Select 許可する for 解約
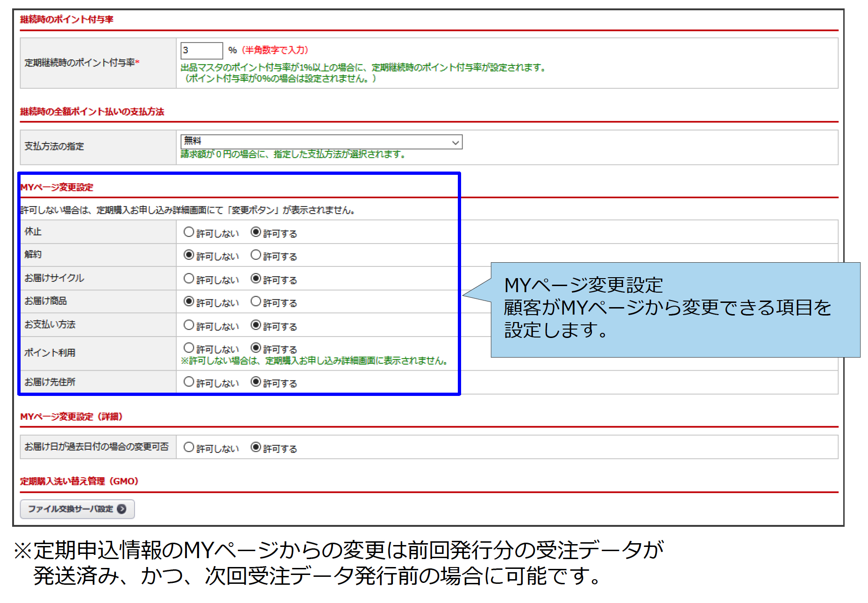 (256, 255)
